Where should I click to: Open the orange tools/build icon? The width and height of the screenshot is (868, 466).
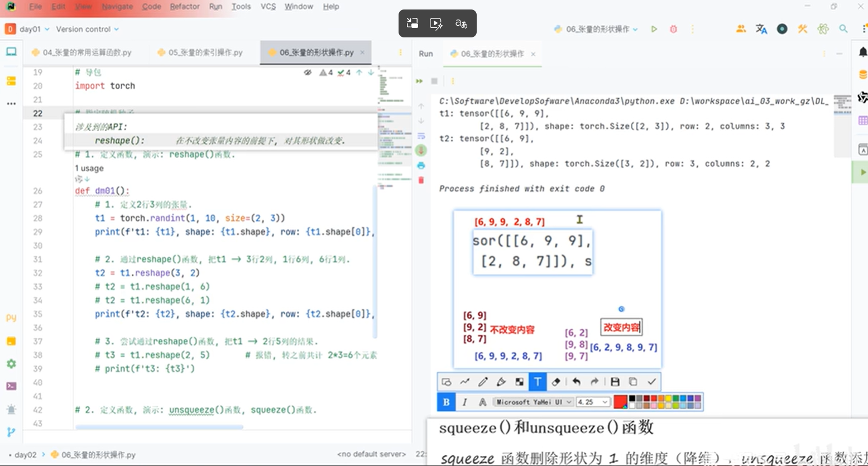(803, 29)
